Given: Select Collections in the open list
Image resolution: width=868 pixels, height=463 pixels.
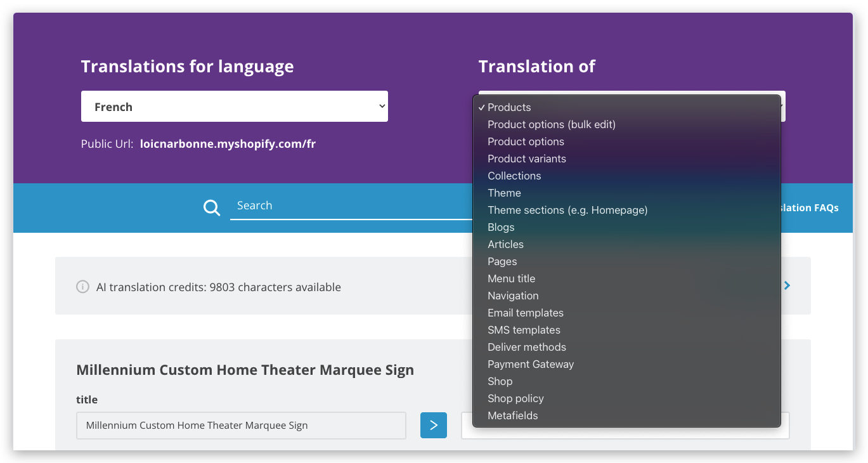Looking at the screenshot, I should (x=514, y=176).
